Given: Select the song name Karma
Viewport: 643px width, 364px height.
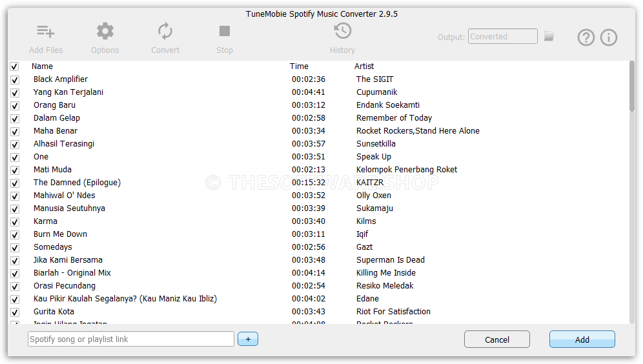Looking at the screenshot, I should coord(46,221).
